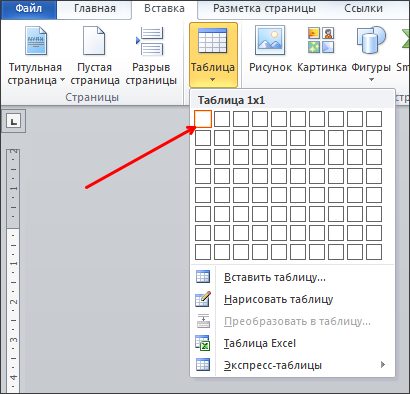Insert a page break with Разрыв страницы
The image size is (410, 394).
coord(150,41)
